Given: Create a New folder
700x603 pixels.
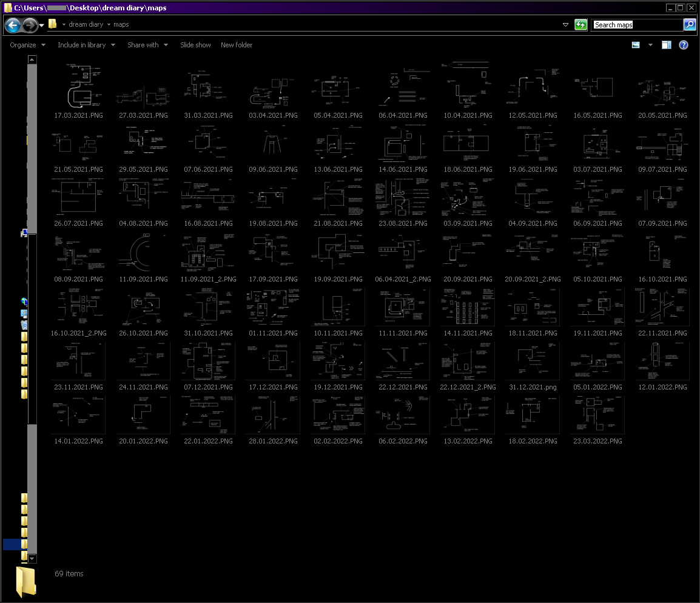Looking at the screenshot, I should pyautogui.click(x=237, y=45).
